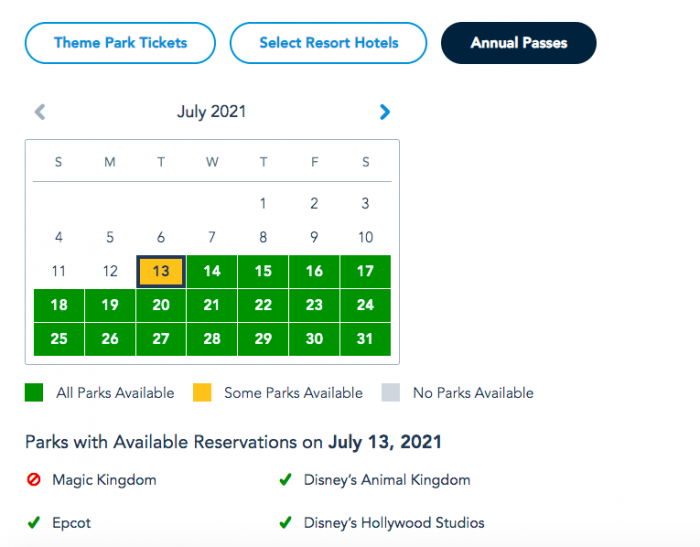Image resolution: width=700 pixels, height=547 pixels.
Task: Click the green All Parks Available swatch
Action: pyautogui.click(x=34, y=393)
